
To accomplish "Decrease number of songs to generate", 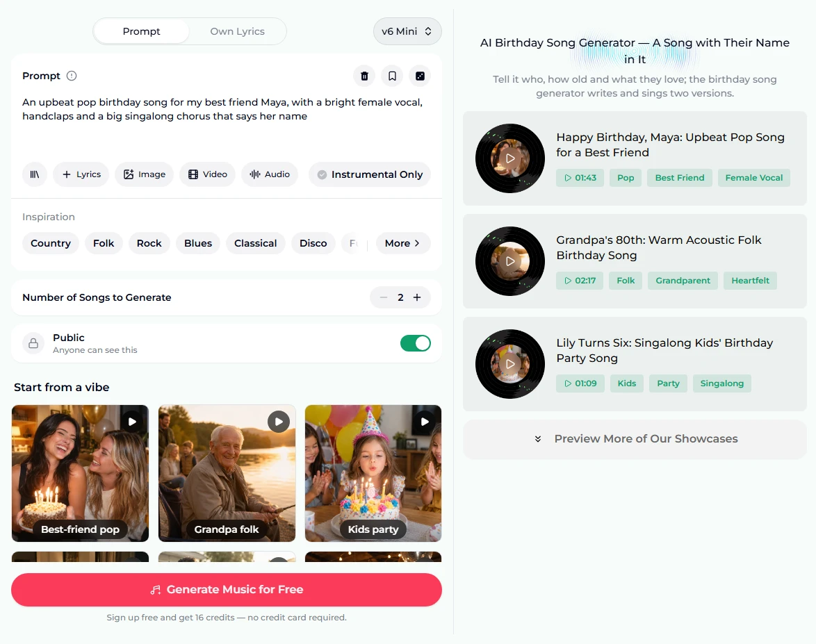I will [x=384, y=297].
